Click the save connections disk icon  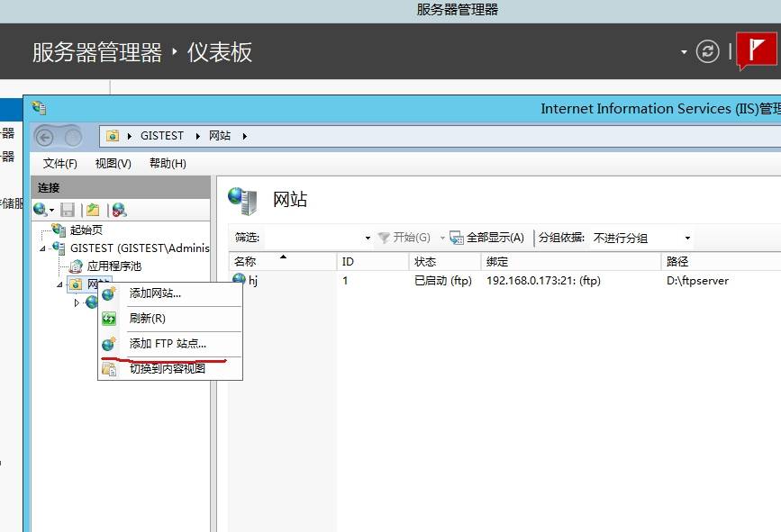[68, 210]
